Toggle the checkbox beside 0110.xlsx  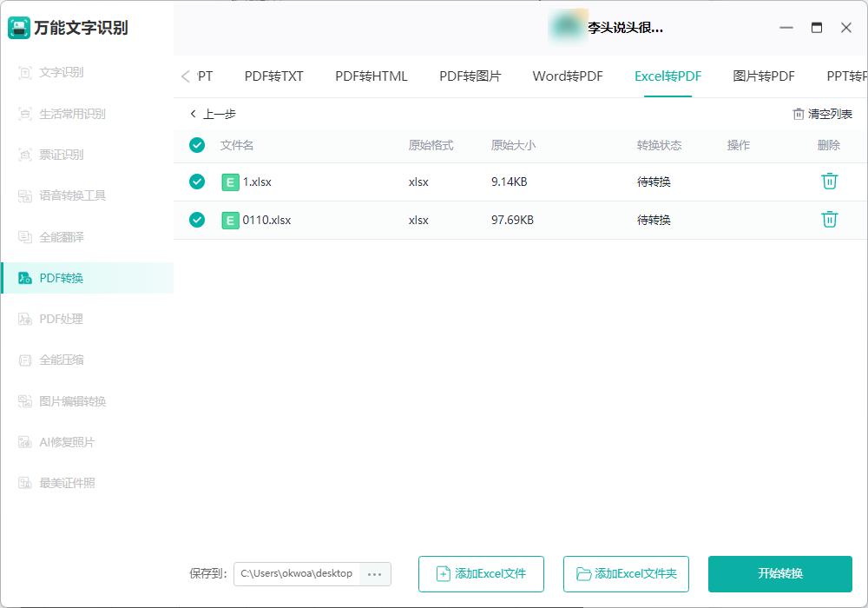pos(196,219)
